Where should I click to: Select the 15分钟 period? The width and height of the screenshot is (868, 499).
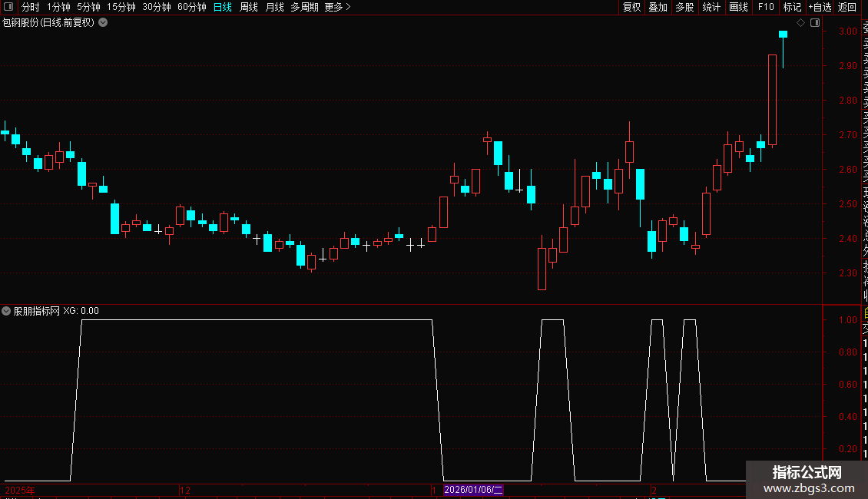[x=121, y=7]
